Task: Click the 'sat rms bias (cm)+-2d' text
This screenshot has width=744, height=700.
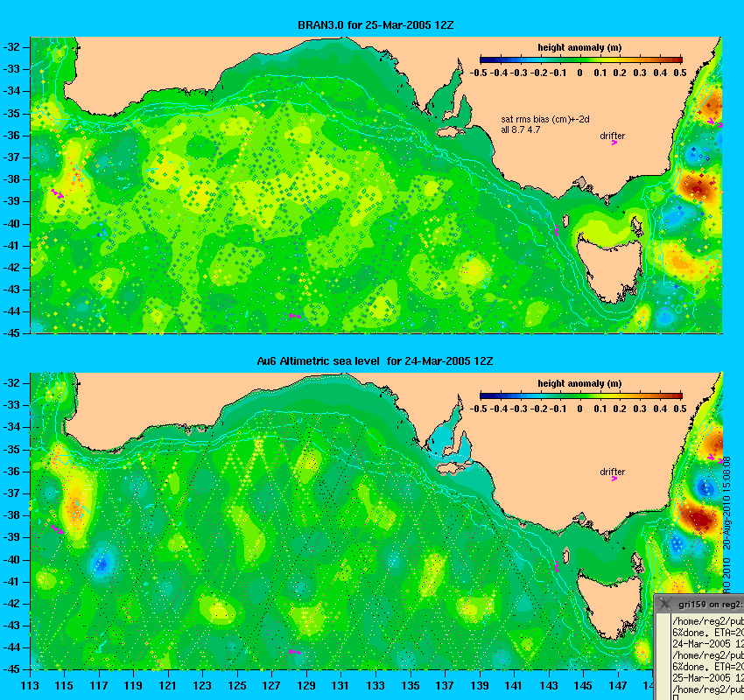Action: coord(545,120)
